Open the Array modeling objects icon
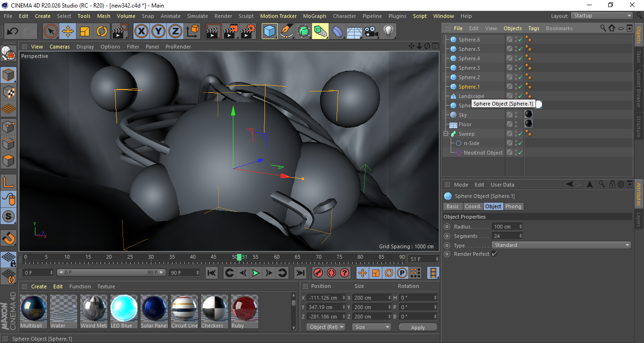This screenshot has height=343, width=644. click(321, 32)
